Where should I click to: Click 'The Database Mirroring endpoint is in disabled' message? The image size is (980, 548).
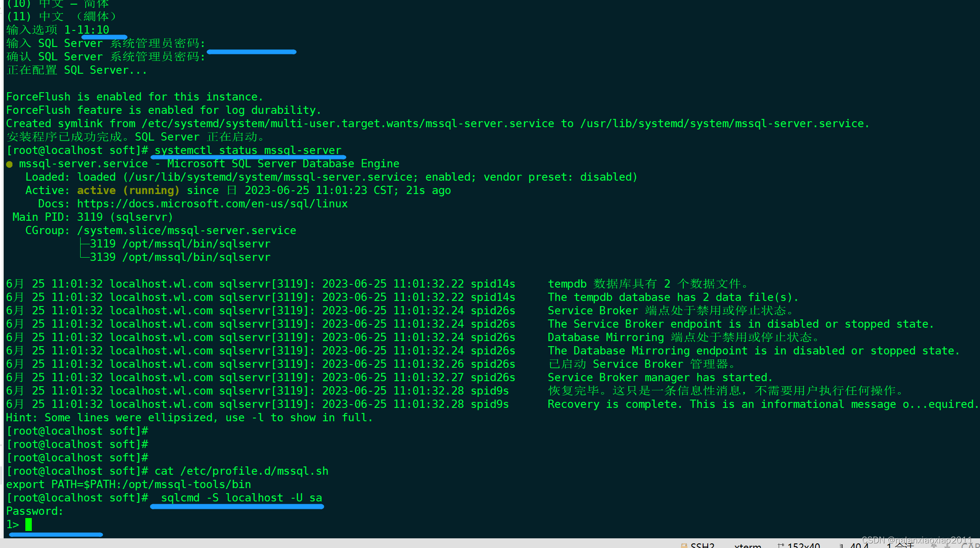click(x=754, y=351)
